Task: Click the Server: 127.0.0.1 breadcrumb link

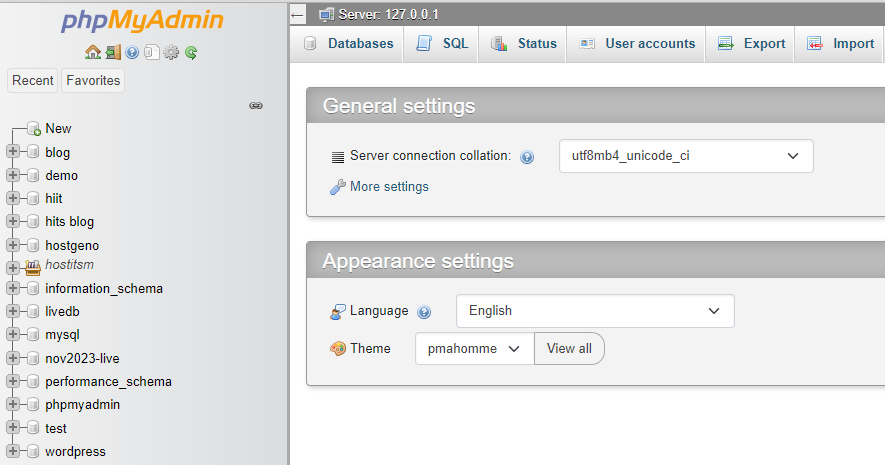Action: pyautogui.click(x=388, y=15)
